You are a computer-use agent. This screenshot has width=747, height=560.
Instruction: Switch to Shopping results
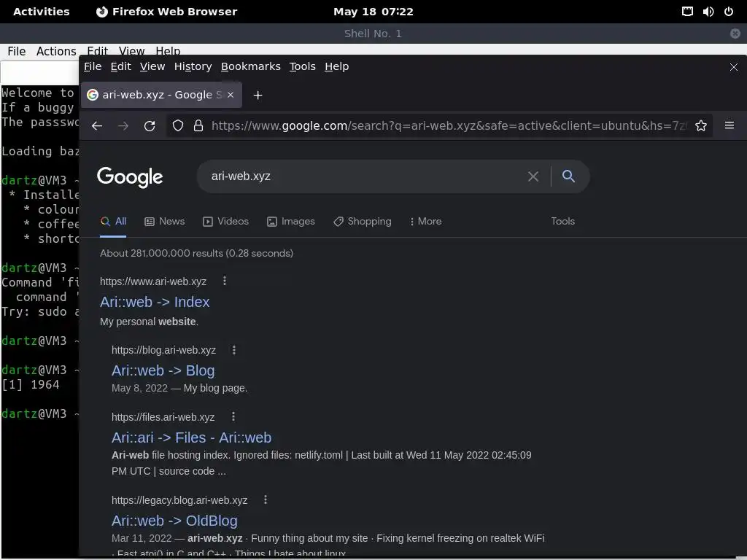coord(363,222)
